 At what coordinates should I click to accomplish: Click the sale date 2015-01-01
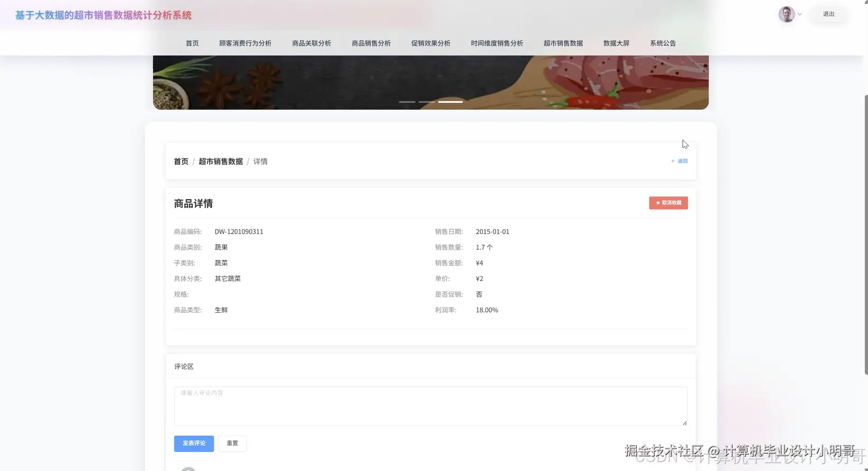[x=492, y=232]
